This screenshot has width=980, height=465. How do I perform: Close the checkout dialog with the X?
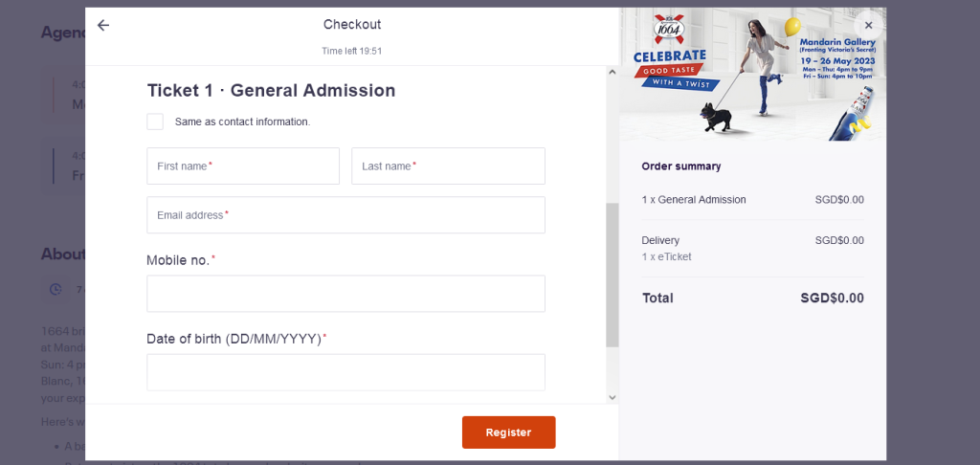click(868, 26)
